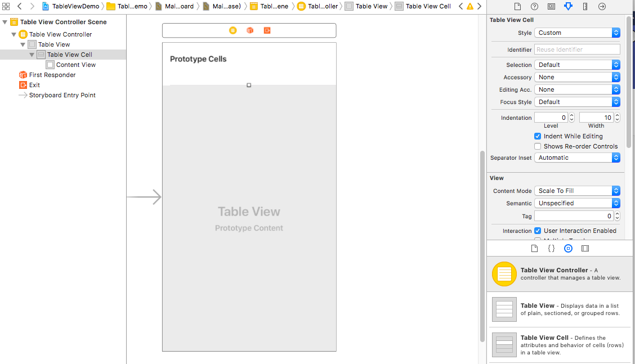Viewport: 635px width, 364px height.
Task: Show the File inspector
Action: coord(518,6)
